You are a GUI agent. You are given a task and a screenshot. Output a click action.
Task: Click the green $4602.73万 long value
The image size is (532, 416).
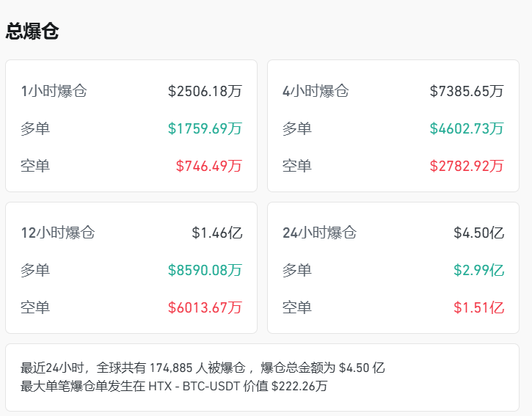467,128
